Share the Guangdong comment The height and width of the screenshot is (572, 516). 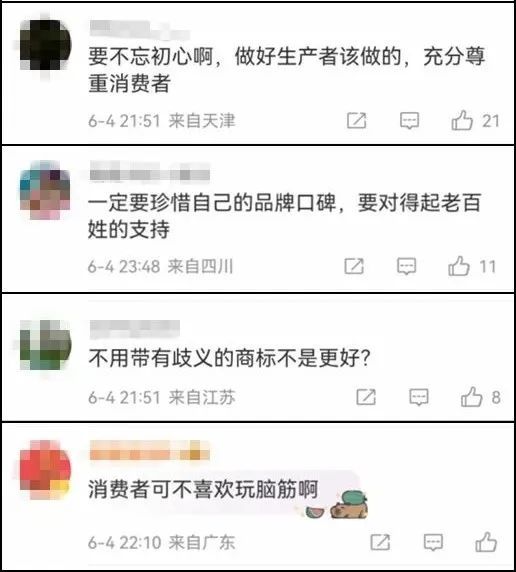click(x=380, y=542)
